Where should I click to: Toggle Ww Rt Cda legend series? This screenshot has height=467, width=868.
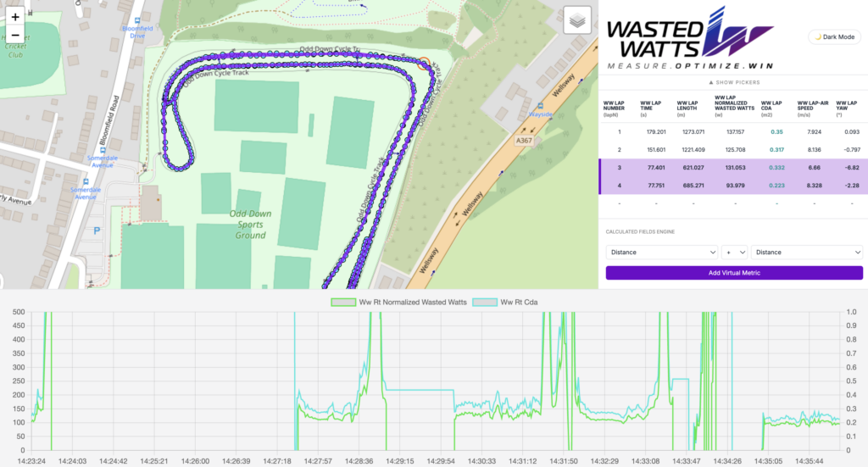click(x=505, y=302)
